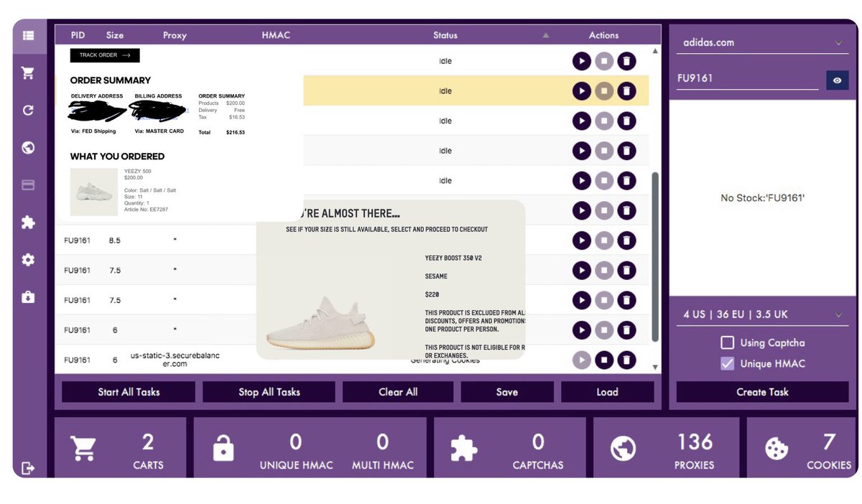Click the padlock icon on HMAC tile
This screenshot has width=862, height=504.
click(223, 449)
